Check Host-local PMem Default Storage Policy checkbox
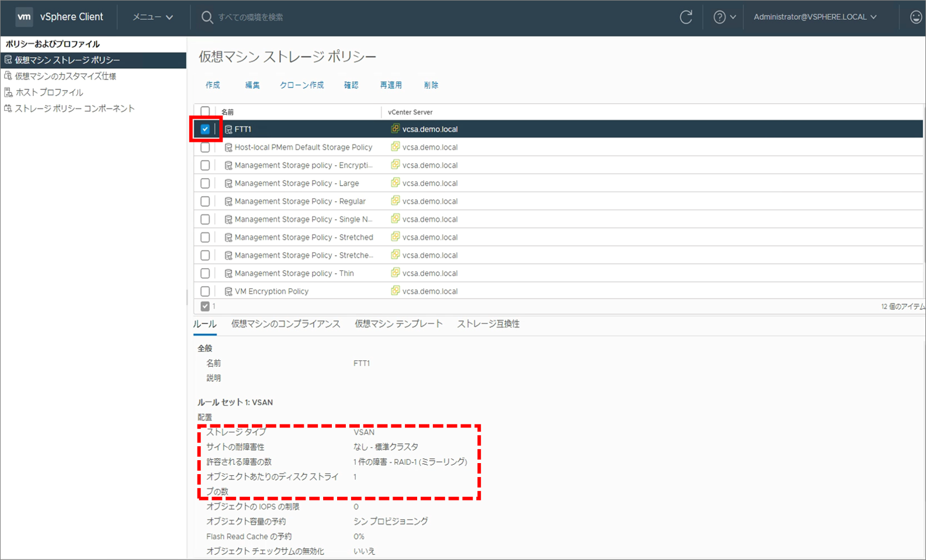 click(205, 148)
